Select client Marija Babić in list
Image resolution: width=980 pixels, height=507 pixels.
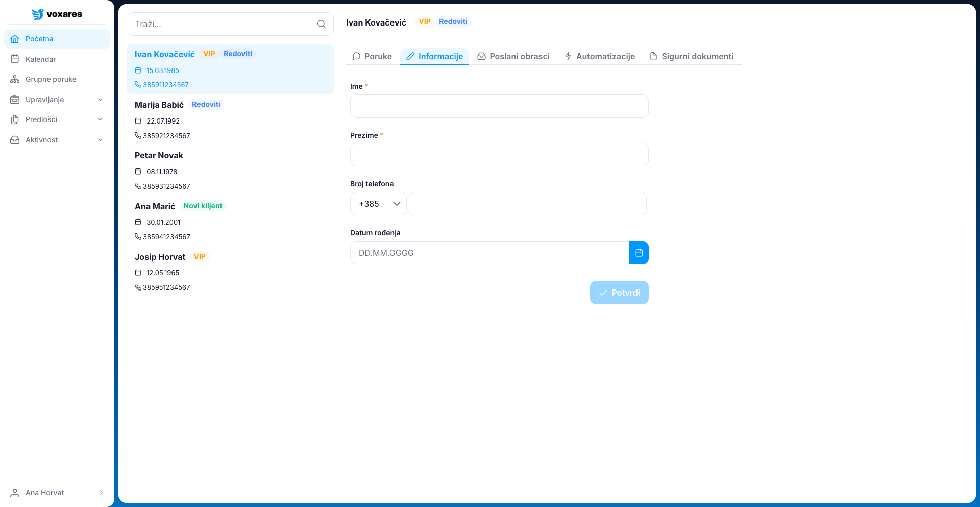[159, 105]
